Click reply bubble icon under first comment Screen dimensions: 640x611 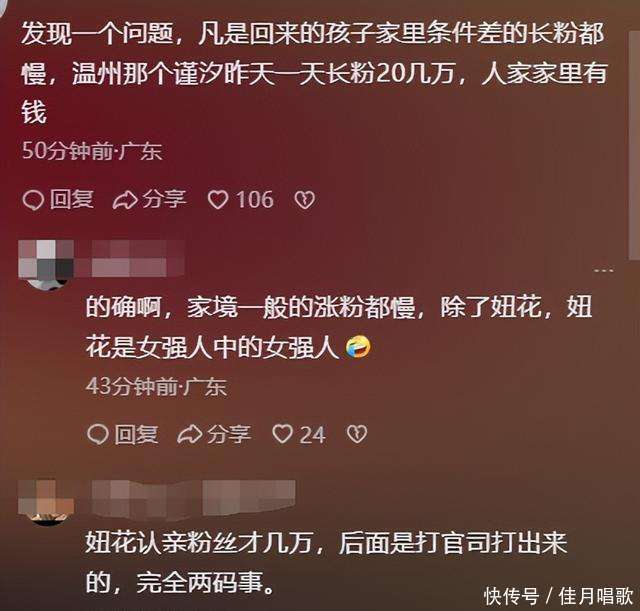point(33,200)
